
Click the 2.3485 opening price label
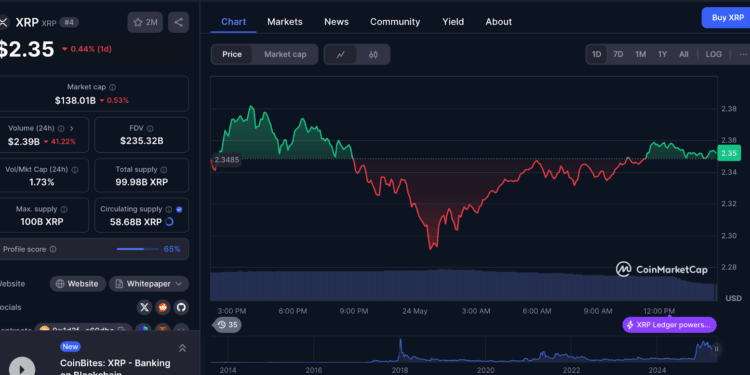[x=227, y=160]
